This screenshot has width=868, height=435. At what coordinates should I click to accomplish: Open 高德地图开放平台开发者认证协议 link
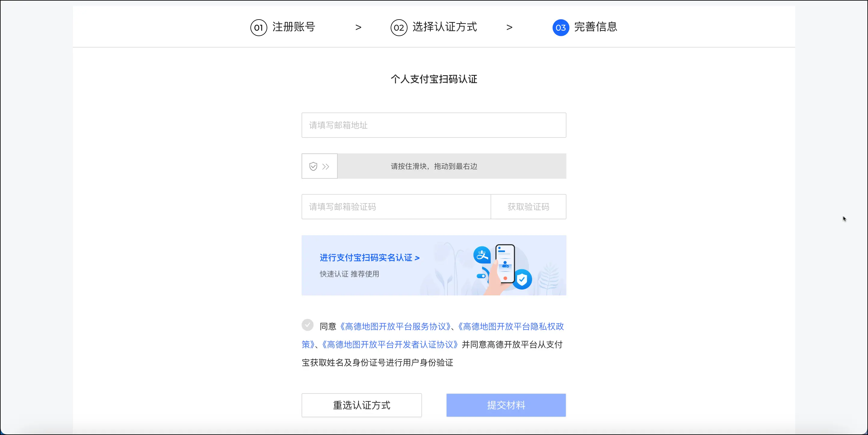click(390, 345)
